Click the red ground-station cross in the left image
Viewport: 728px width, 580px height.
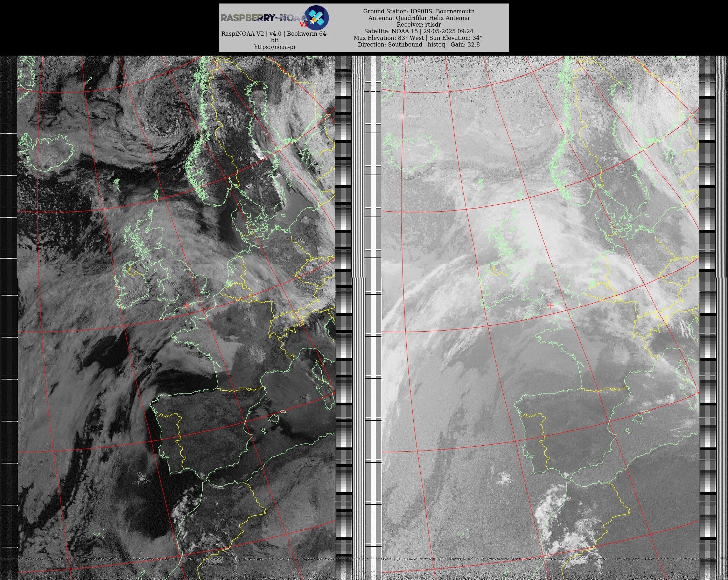(x=187, y=305)
